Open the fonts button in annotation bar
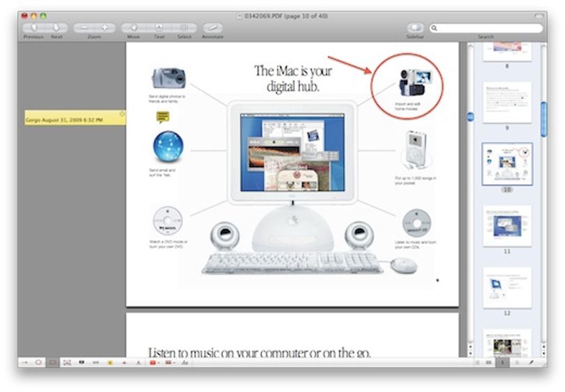Screen dimensions: 565x392 coord(185,363)
